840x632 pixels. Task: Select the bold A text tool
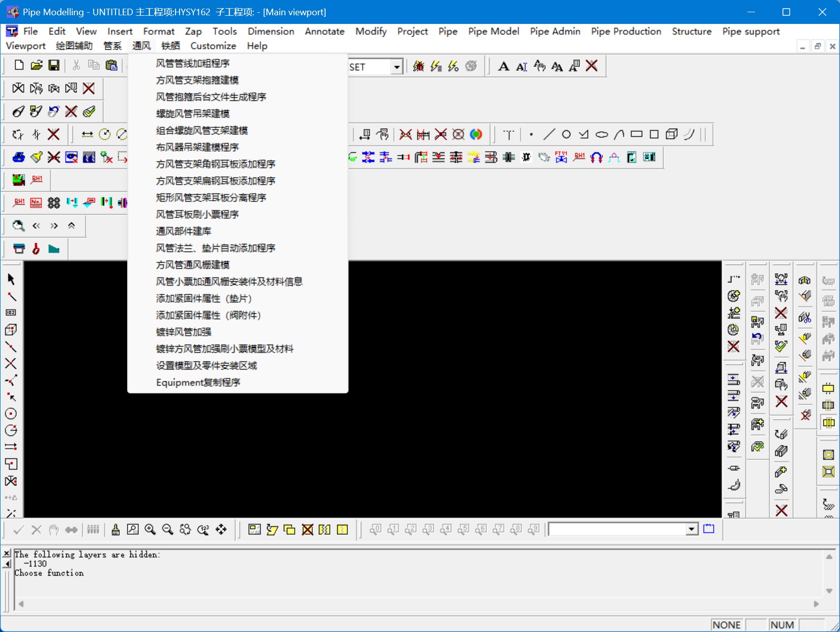click(x=503, y=66)
